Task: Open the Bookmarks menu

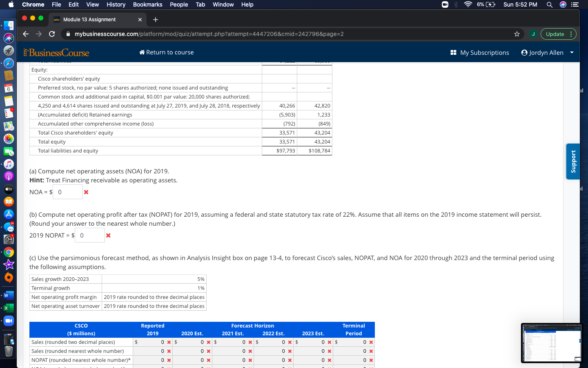Action: (x=147, y=4)
